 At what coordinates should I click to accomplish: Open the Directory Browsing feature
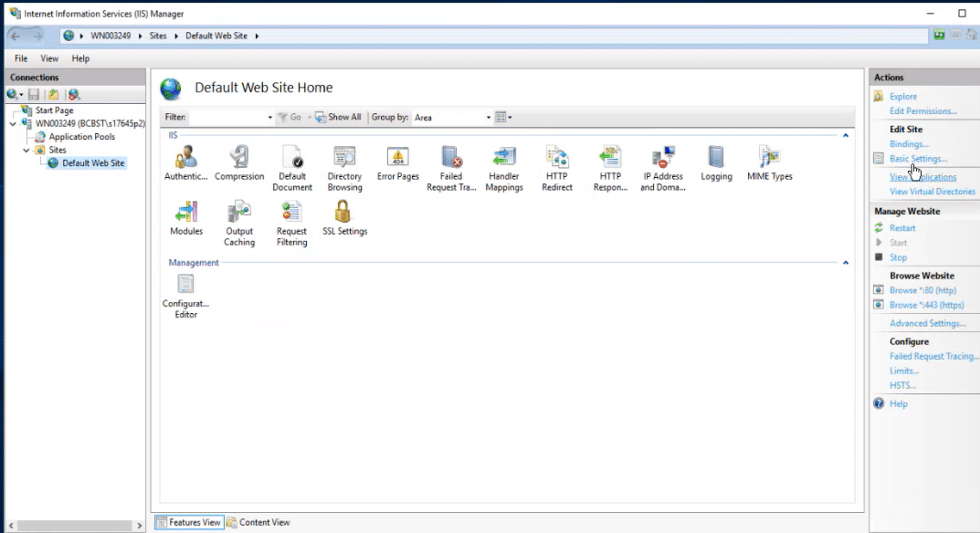344,158
